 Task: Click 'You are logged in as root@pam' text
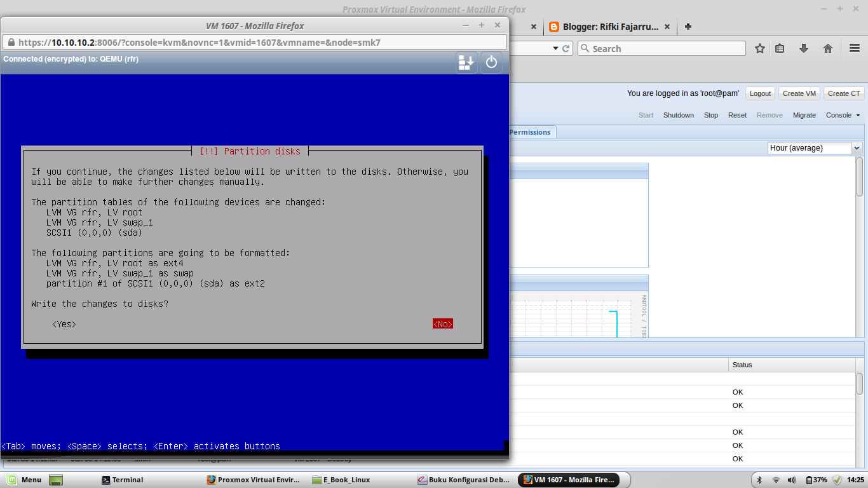tap(683, 93)
